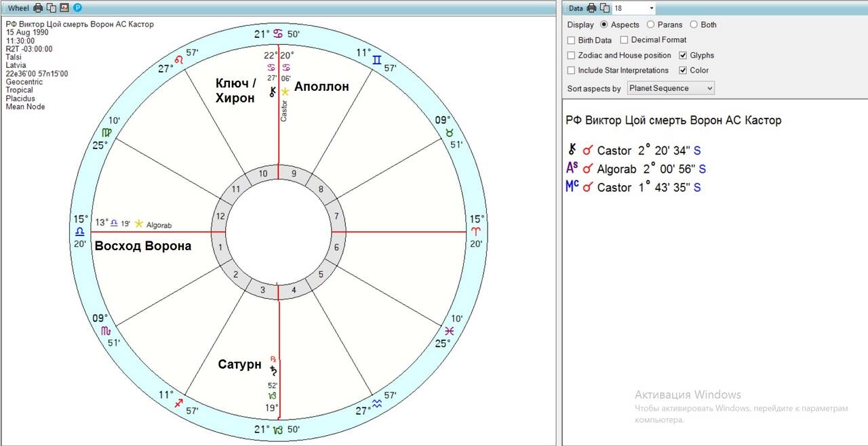The image size is (868, 446).
Task: Select house 10 segment in the inner ring
Action: 262,174
